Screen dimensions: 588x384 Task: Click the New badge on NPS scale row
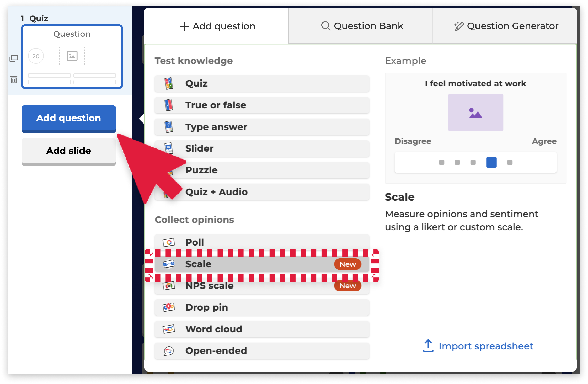click(348, 286)
